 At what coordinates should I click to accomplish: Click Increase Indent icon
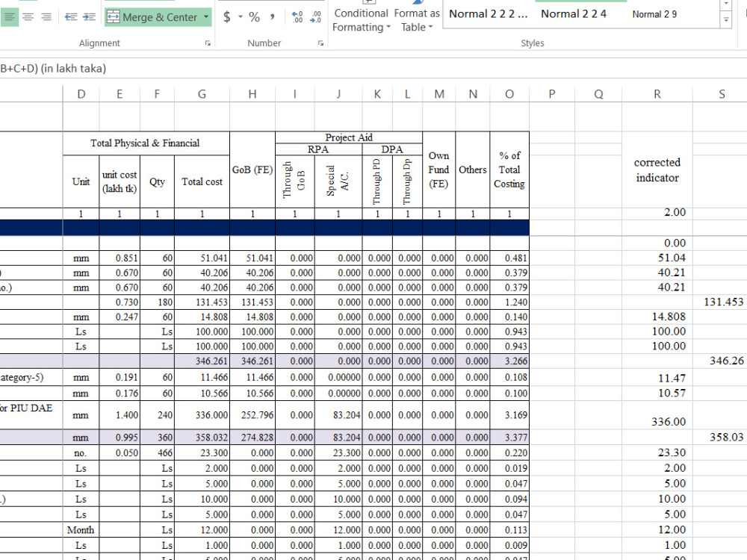[x=89, y=17]
